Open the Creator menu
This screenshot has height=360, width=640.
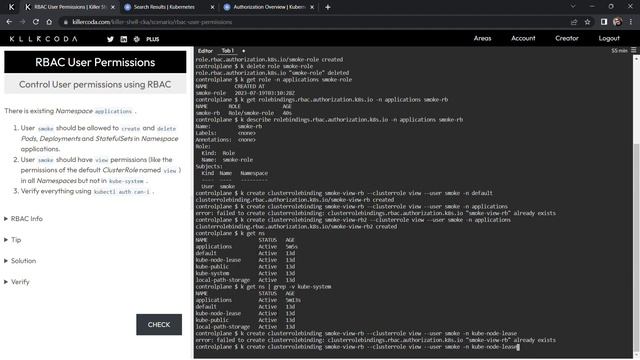[567, 38]
